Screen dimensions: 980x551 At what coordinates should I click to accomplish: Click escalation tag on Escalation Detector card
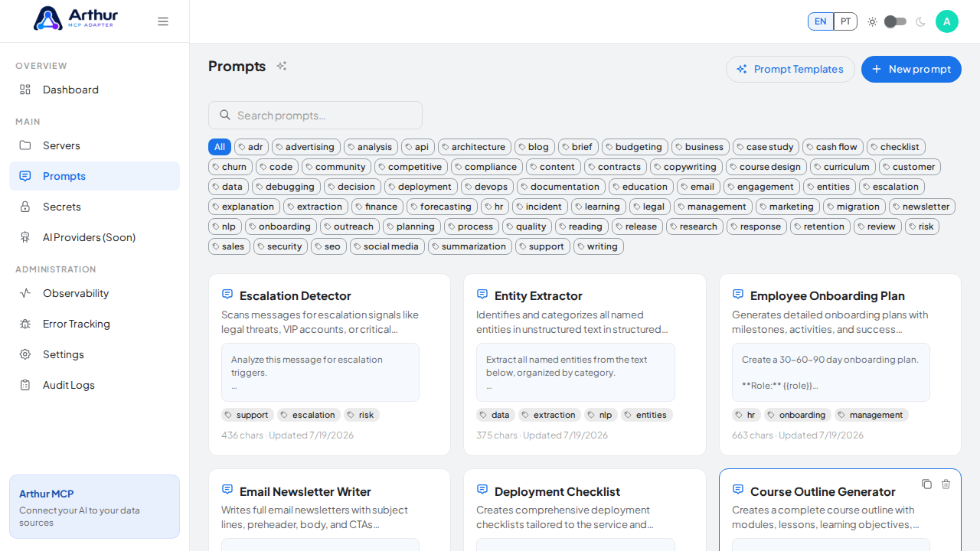pyautogui.click(x=309, y=415)
